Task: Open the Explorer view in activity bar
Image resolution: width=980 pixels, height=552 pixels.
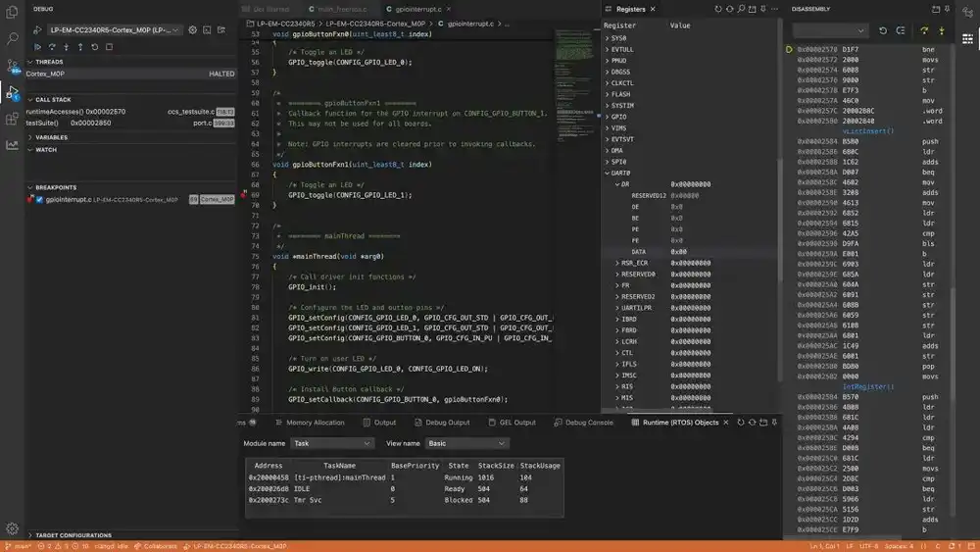Action: (12, 11)
